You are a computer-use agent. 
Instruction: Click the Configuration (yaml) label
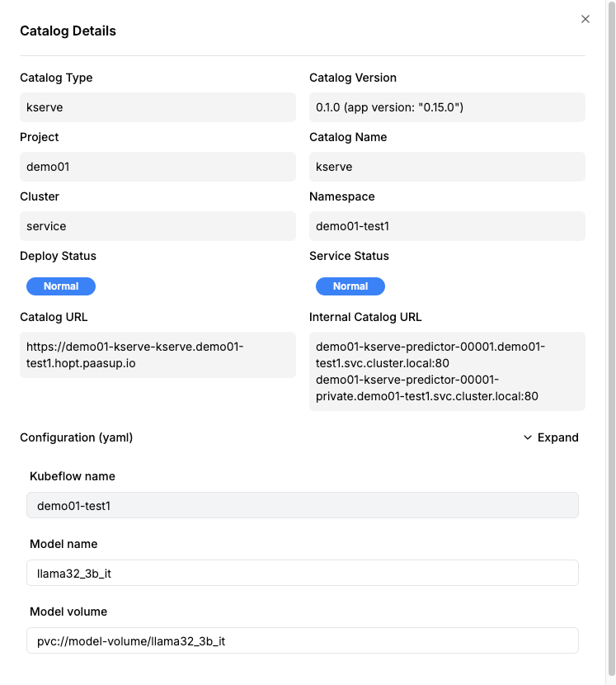click(77, 437)
